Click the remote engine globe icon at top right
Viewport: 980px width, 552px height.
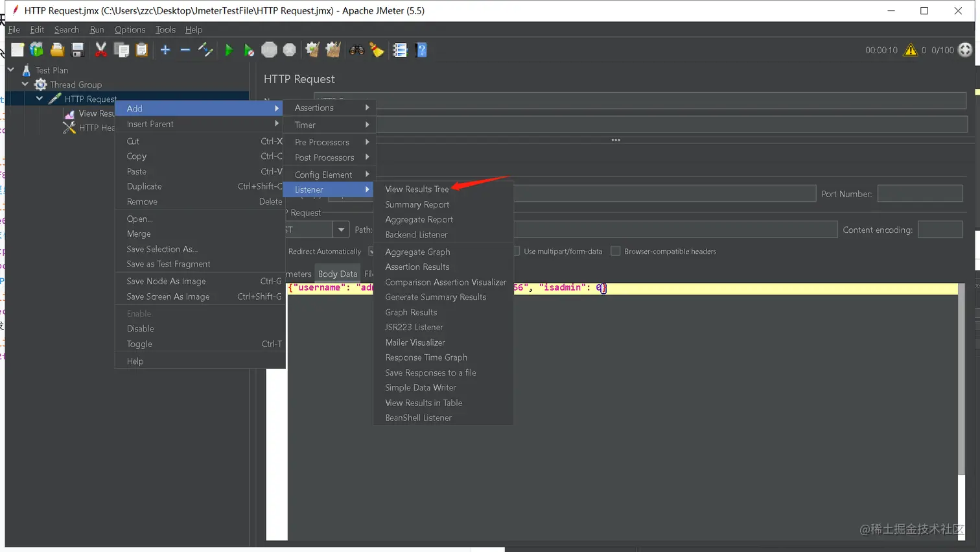[965, 50]
